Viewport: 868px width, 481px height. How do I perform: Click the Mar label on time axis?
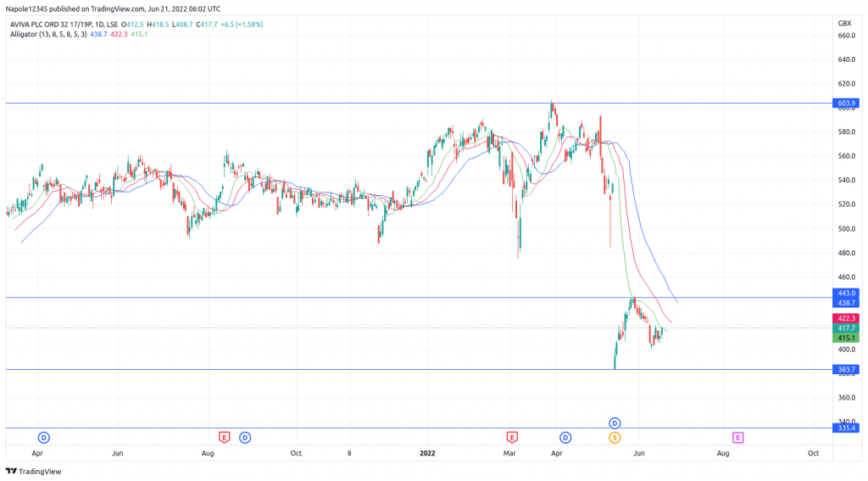tap(509, 453)
